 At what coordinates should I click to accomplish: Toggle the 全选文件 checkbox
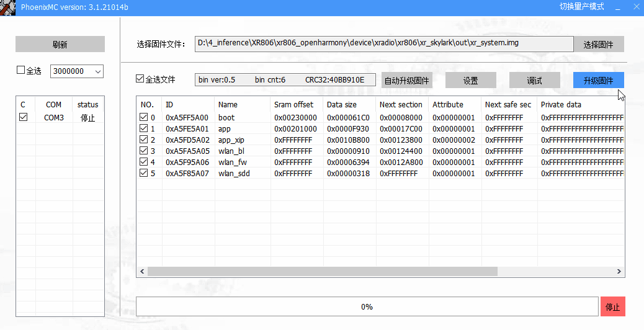(140, 79)
